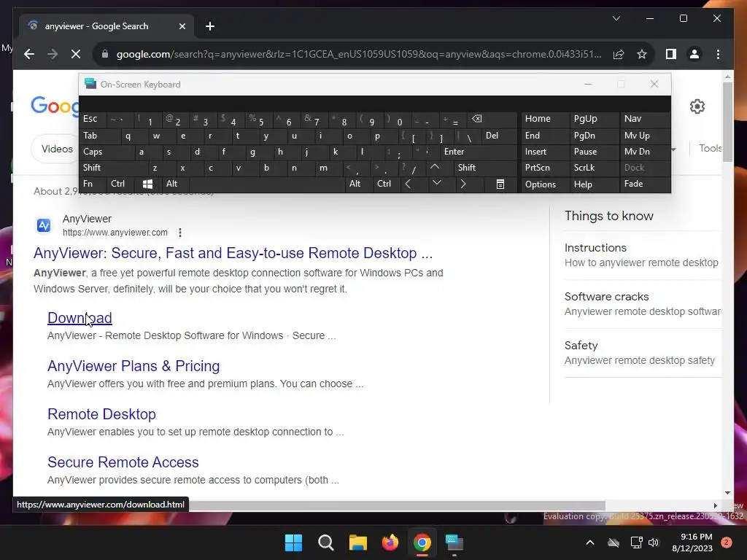Tap the space bar on On-Screen Keyboard

(x=267, y=184)
